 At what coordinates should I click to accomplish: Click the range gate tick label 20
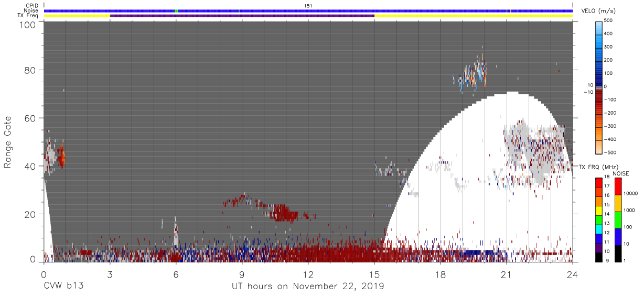(x=30, y=214)
